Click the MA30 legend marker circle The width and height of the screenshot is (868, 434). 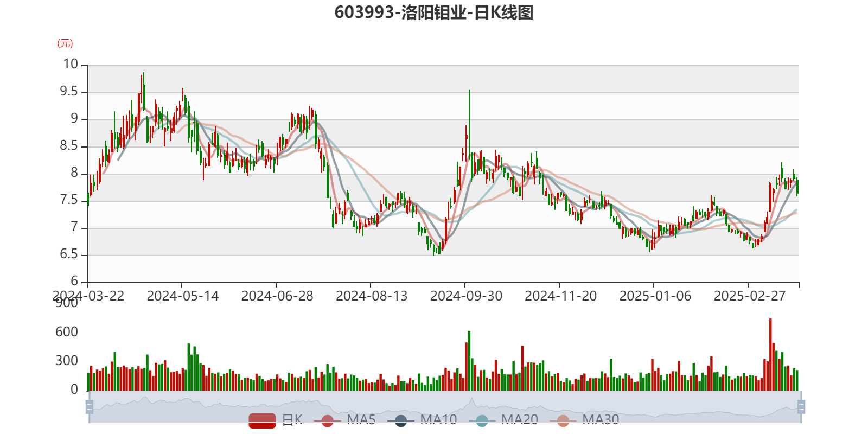click(x=563, y=420)
